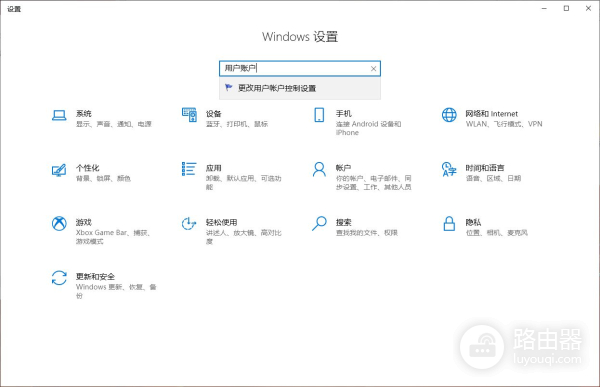
Task: Open 搜索 settings label
Action: [x=344, y=222]
